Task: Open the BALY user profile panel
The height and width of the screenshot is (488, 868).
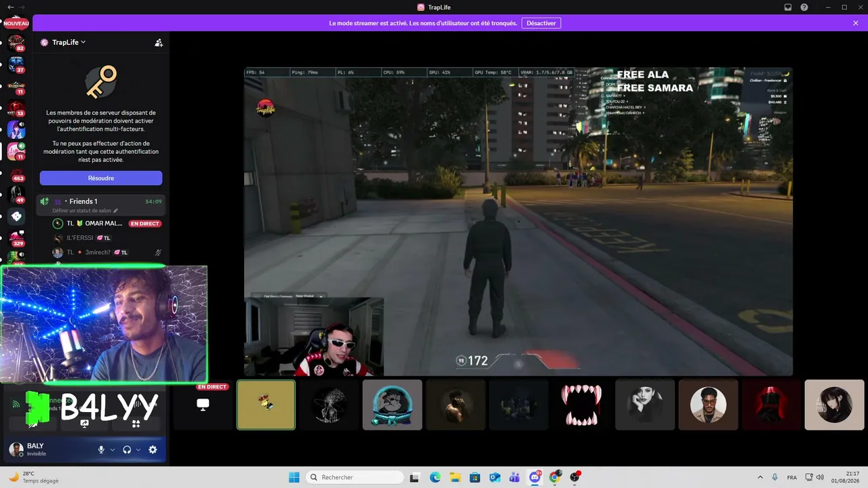Action: (x=49, y=449)
